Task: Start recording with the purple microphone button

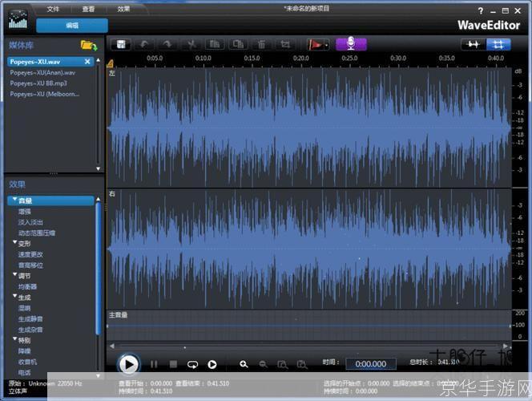Action: coord(350,43)
